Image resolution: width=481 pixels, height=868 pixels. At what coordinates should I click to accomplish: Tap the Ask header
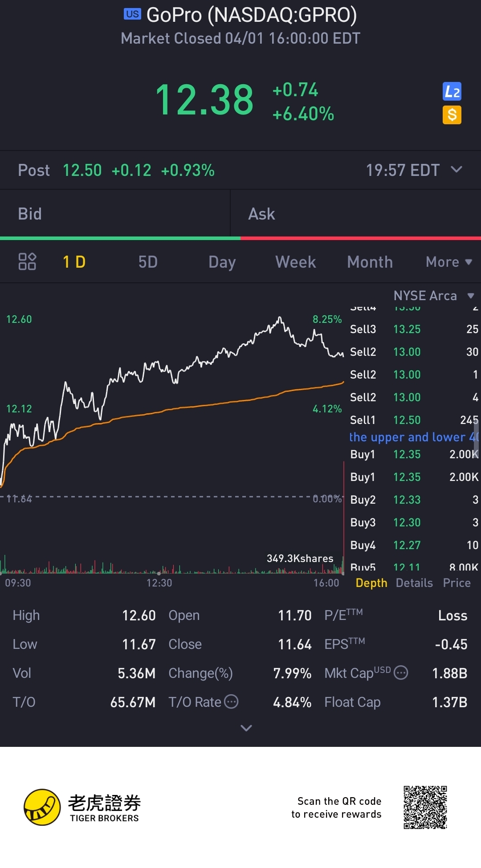point(261,214)
